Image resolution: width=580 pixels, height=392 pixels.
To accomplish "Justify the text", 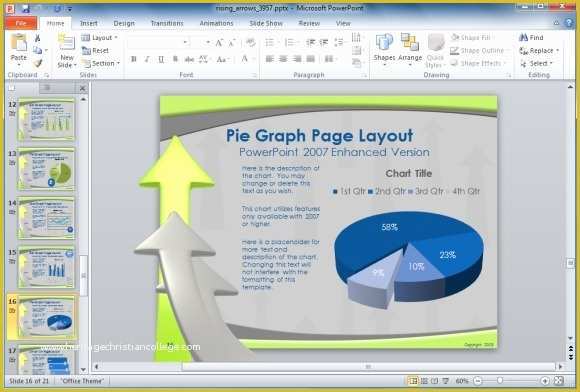I will point(310,59).
